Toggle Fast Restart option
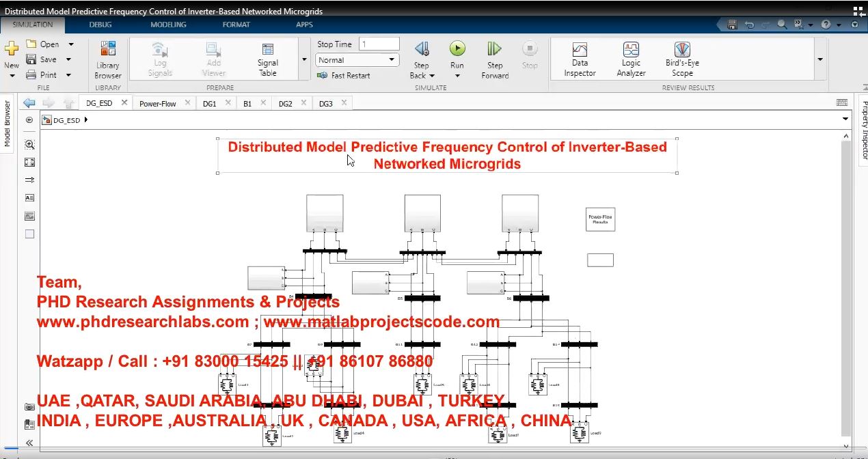This screenshot has width=868, height=459. click(x=344, y=76)
